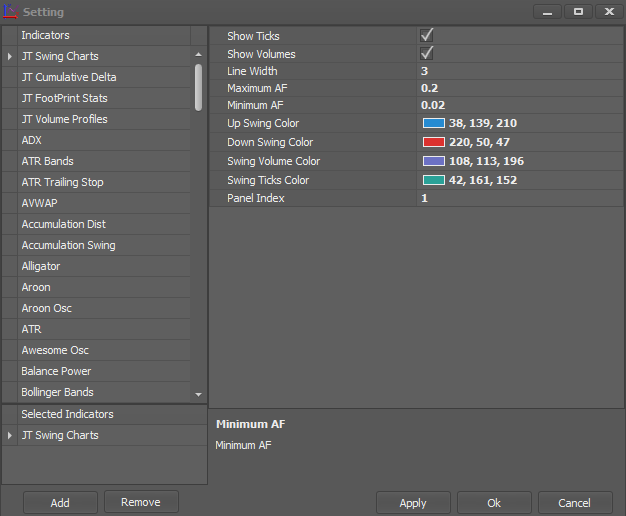Viewport: 626px width, 516px height.
Task: Select the ATR Bands indicator
Action: tap(104, 161)
